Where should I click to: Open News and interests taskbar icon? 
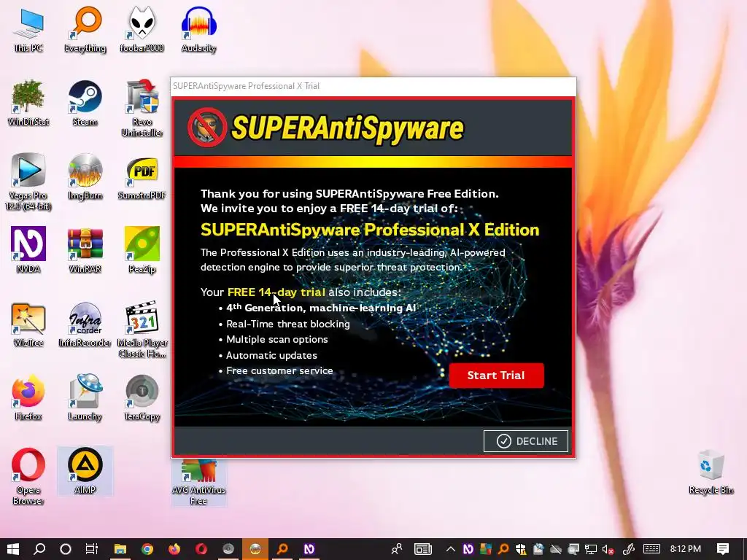click(x=422, y=549)
